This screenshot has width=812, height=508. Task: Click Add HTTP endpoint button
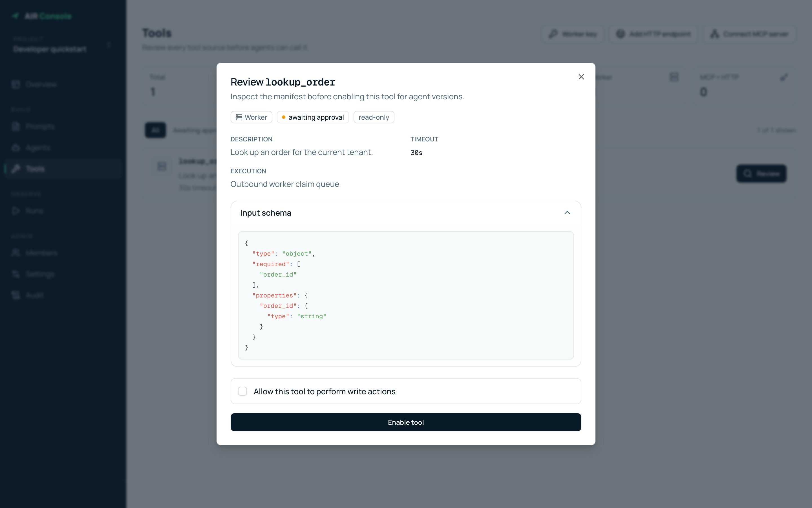pos(653,34)
